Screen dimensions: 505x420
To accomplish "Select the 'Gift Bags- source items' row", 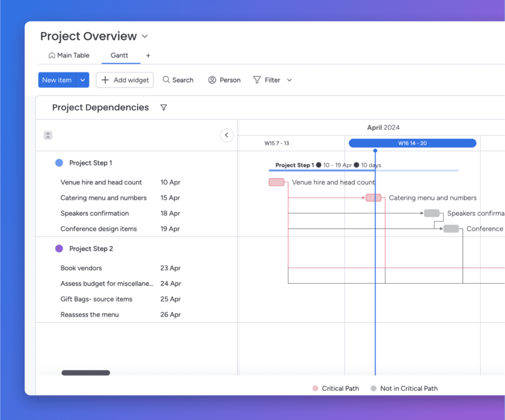I will click(137, 299).
